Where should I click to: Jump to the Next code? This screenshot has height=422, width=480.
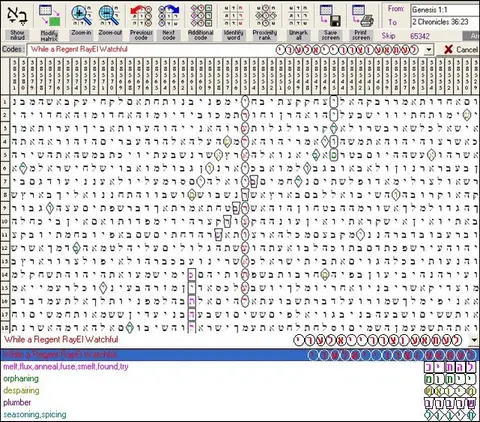coord(169,22)
